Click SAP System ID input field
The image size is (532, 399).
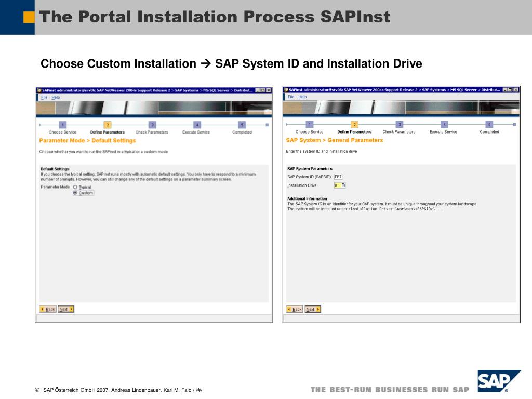click(x=338, y=177)
